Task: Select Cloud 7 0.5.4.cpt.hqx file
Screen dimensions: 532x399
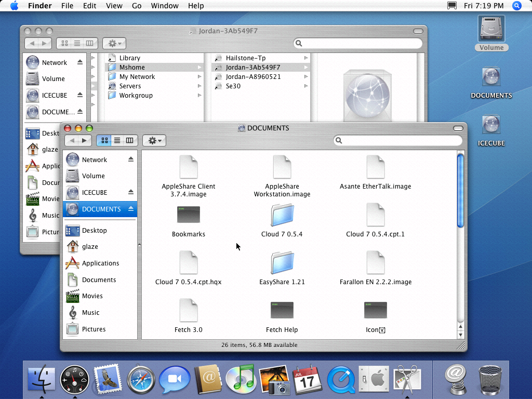Action: click(x=188, y=262)
